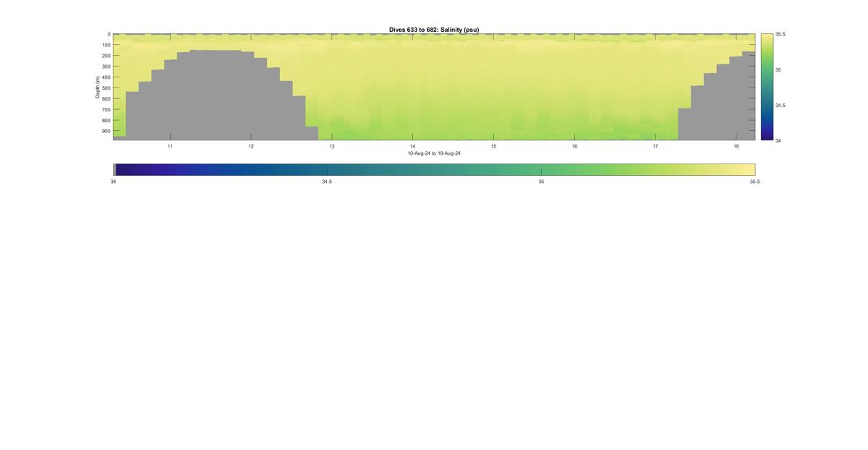868x450 pixels.
Task: Click date tick '13' on the x-axis
Action: pos(332,146)
